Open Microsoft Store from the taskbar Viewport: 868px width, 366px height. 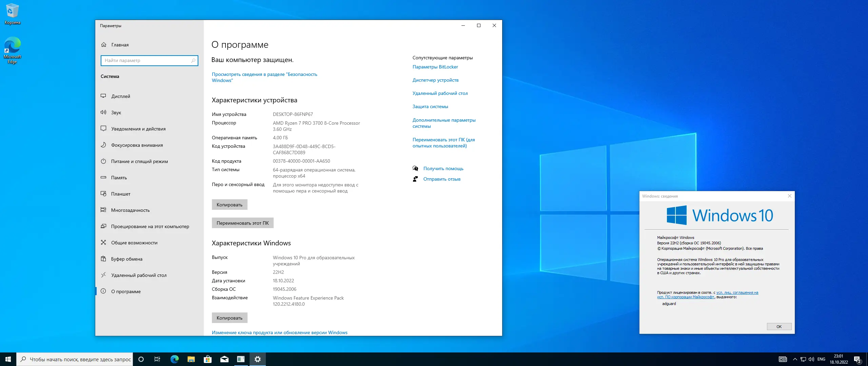click(207, 359)
